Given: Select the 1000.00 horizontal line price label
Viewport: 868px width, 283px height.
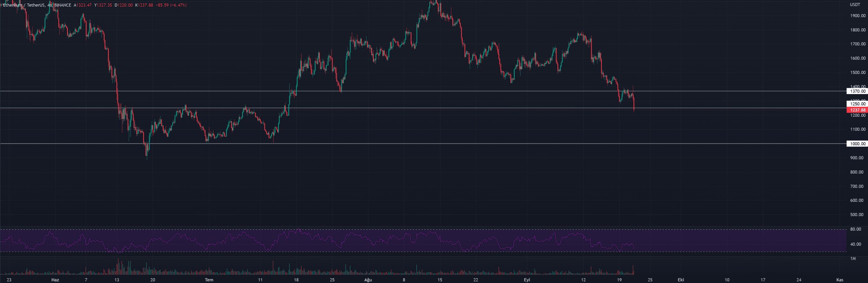Looking at the screenshot, I should click(857, 144).
